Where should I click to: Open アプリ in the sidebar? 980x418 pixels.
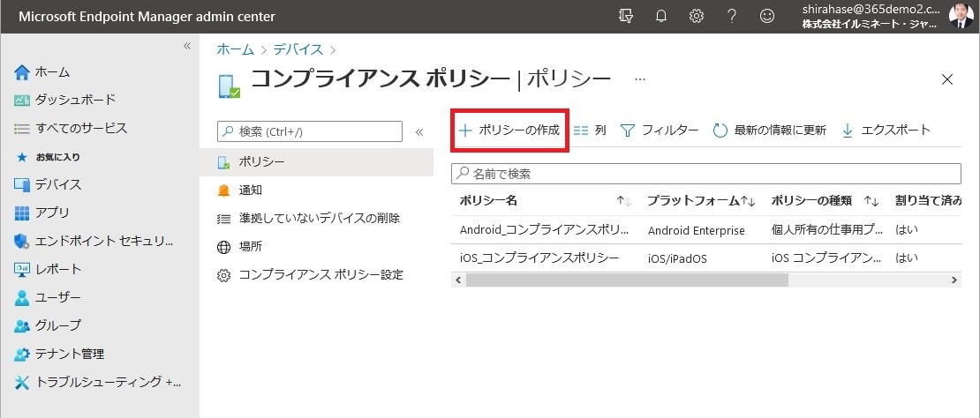pos(41,213)
